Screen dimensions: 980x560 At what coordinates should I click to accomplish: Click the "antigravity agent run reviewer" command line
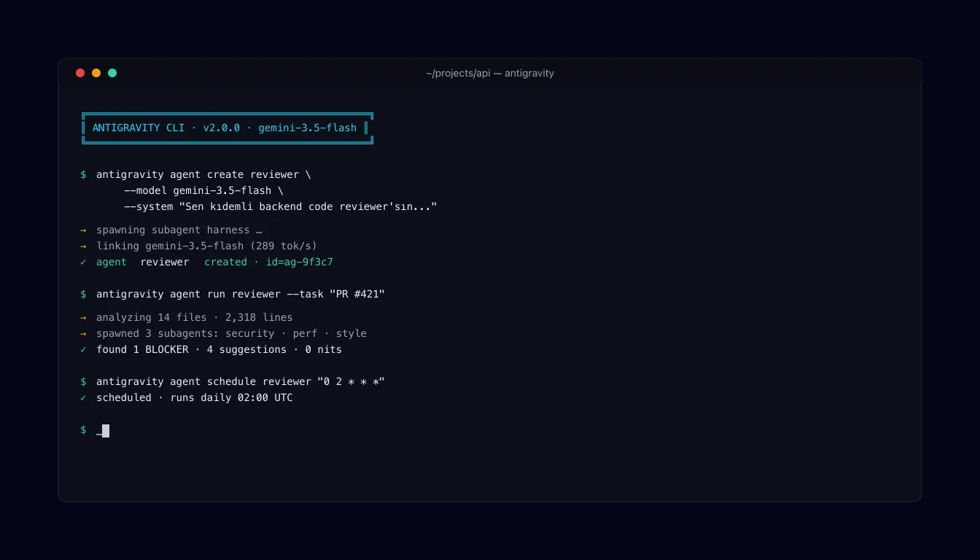tap(240, 294)
